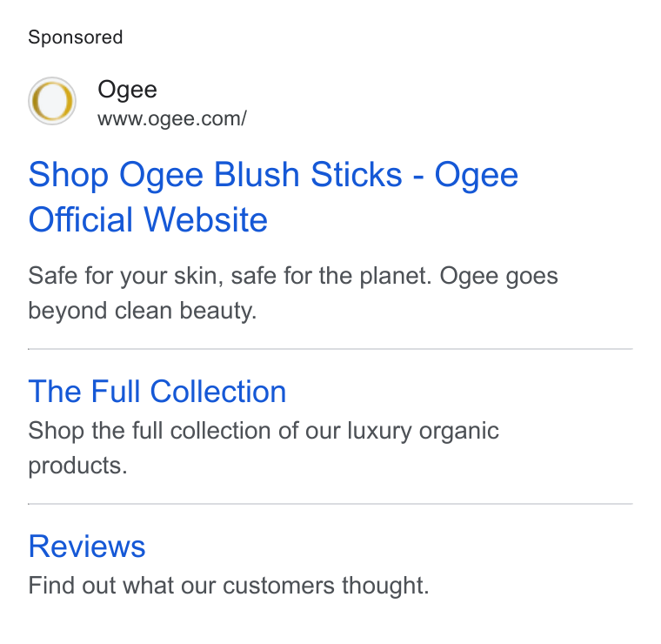Screen dimensions: 661x644
Task: Click 'luxury organic' in the sitelink description
Action: click(424, 432)
